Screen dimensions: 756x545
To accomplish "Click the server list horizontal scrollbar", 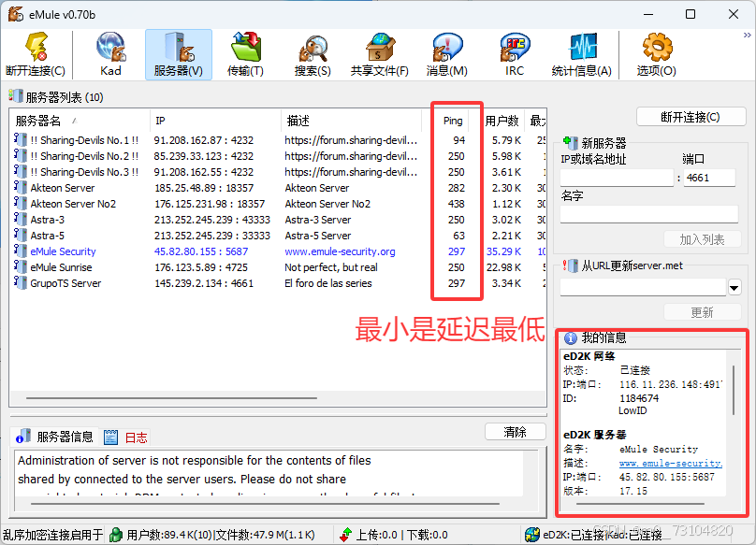I will click(171, 398).
